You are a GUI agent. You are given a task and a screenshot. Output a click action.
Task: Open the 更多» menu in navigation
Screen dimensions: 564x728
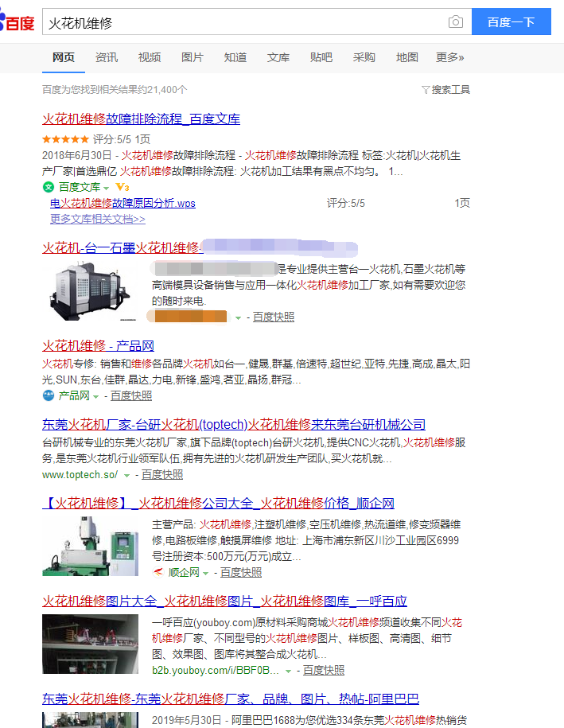[x=449, y=57]
